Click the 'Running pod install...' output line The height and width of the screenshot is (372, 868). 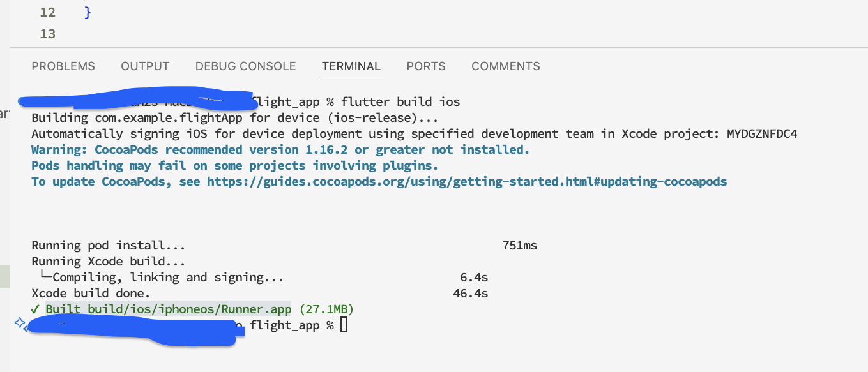[x=109, y=246]
